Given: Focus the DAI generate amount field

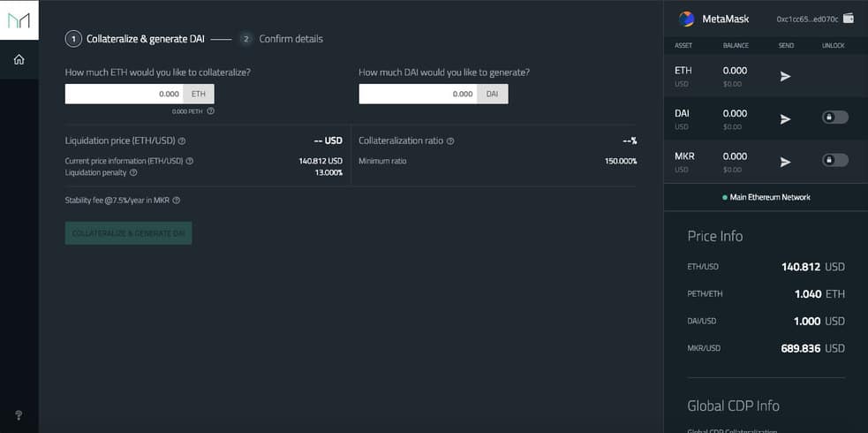Looking at the screenshot, I should pos(418,95).
